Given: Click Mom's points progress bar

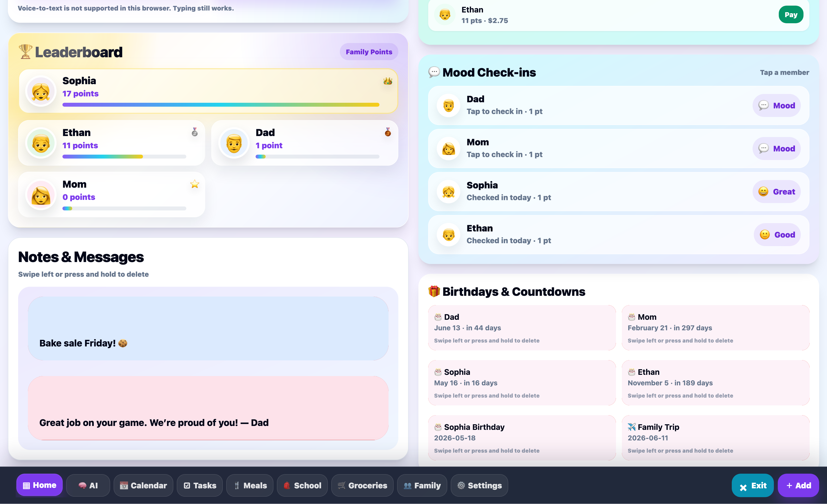Looking at the screenshot, I should [124, 208].
